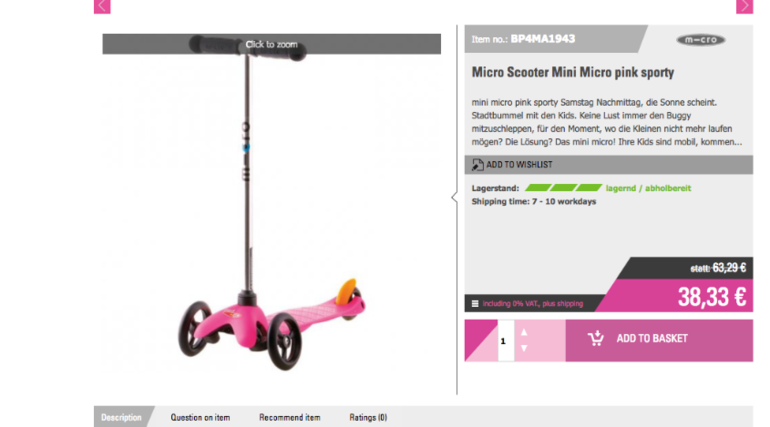Click the Click to zoom banner

(x=272, y=44)
